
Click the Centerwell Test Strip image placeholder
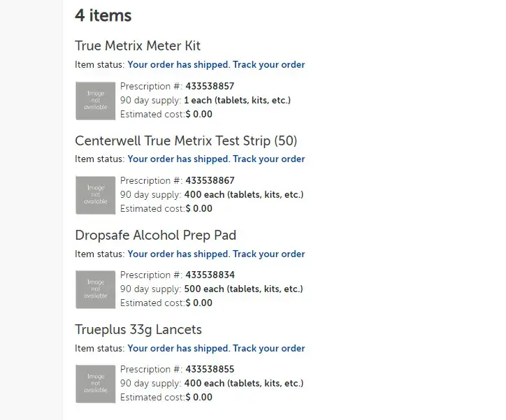tap(96, 195)
